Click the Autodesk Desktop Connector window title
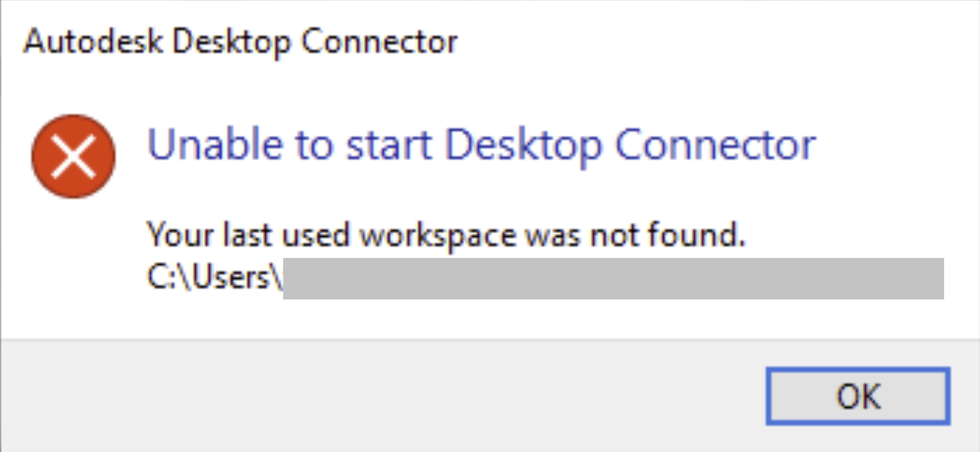Image resolution: width=980 pixels, height=452 pixels. coord(241,41)
